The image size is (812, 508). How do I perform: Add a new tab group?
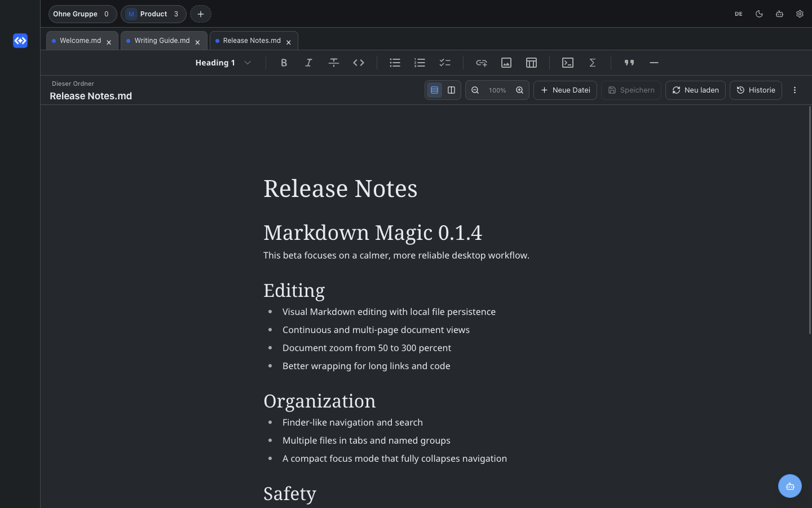pyautogui.click(x=200, y=14)
